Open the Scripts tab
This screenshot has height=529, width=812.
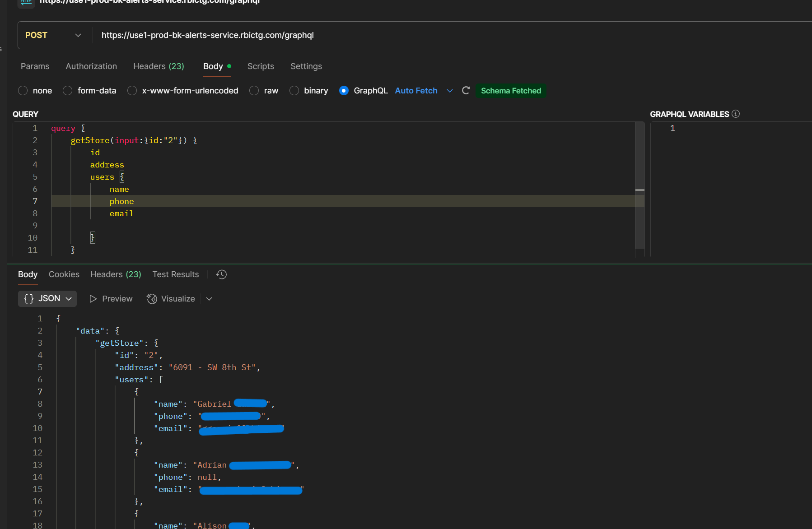(261, 66)
